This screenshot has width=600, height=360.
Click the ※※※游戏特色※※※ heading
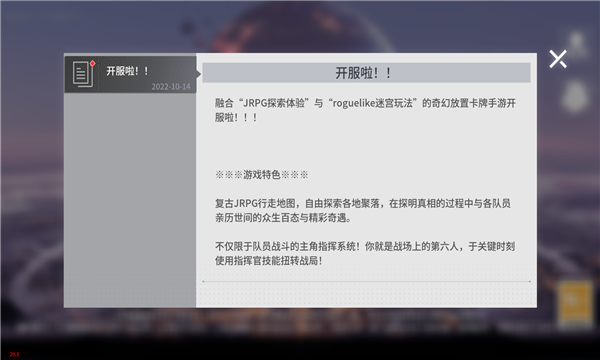262,175
